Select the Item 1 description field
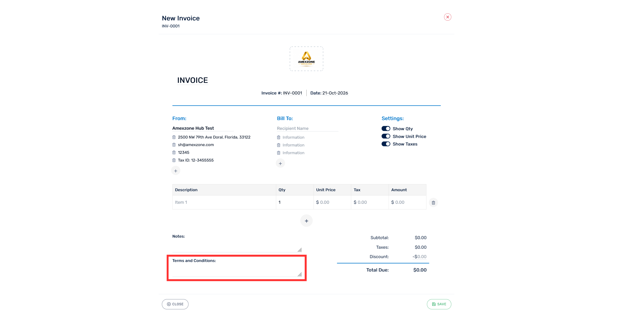Screen dimensions: 644x322 tap(224, 202)
